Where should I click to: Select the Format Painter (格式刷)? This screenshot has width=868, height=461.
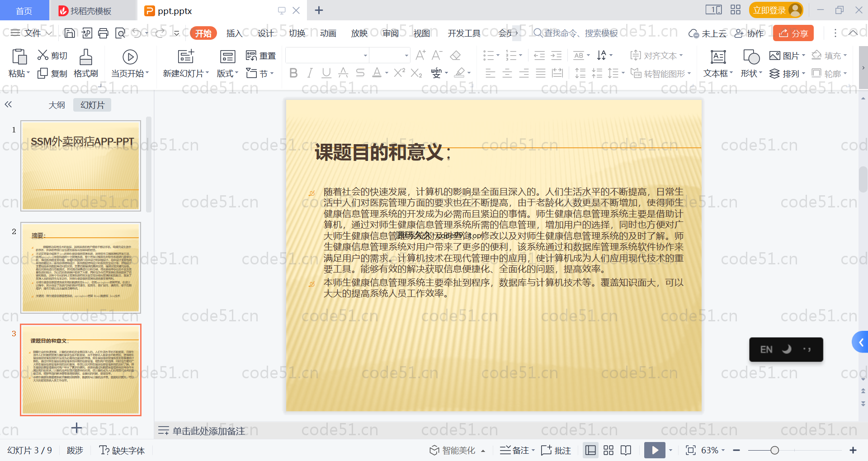click(x=86, y=64)
